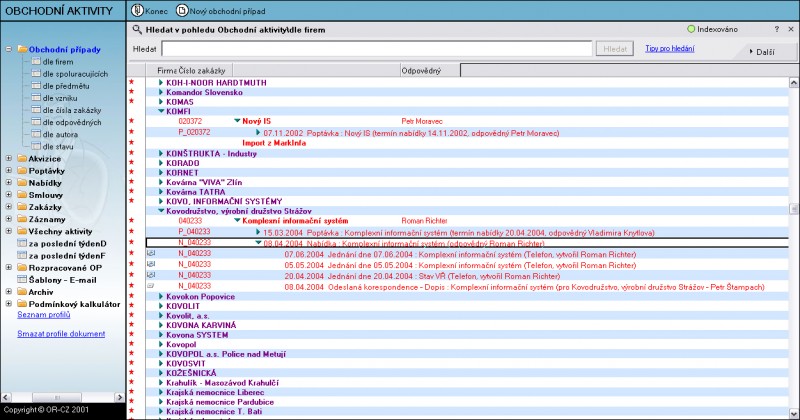Click the Šablony - E-mail view icon
This screenshot has height=420, width=800.
(22, 279)
